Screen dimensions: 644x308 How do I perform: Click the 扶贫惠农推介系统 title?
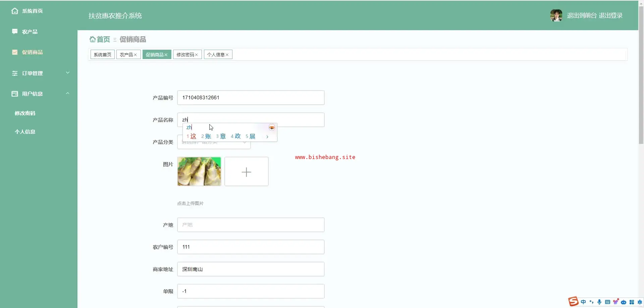click(115, 16)
